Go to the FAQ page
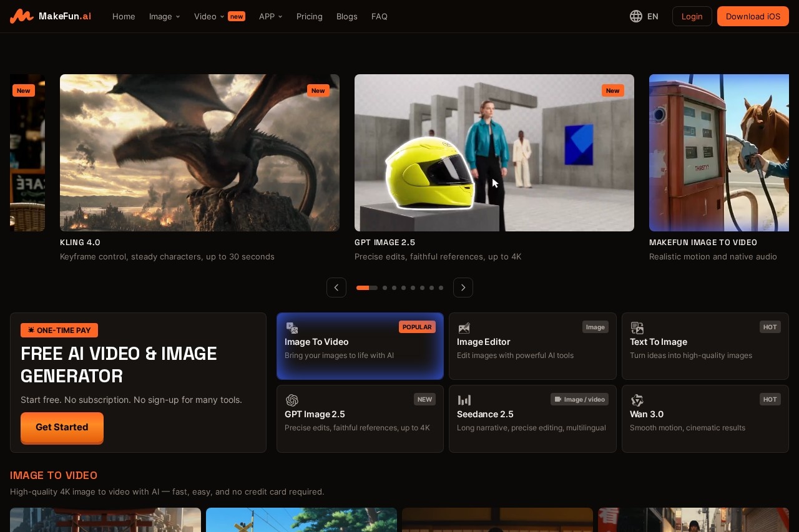Viewport: 799px width, 532px height. tap(380, 16)
